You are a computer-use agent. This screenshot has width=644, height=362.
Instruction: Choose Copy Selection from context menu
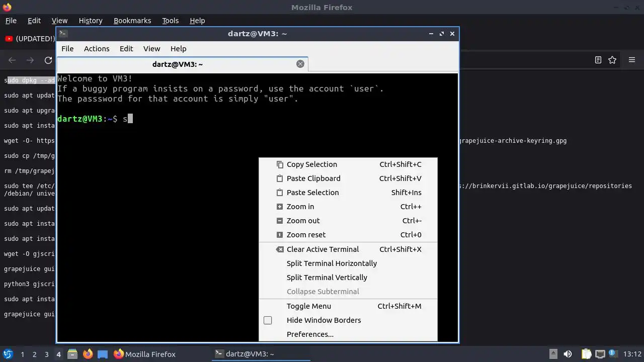348,164
